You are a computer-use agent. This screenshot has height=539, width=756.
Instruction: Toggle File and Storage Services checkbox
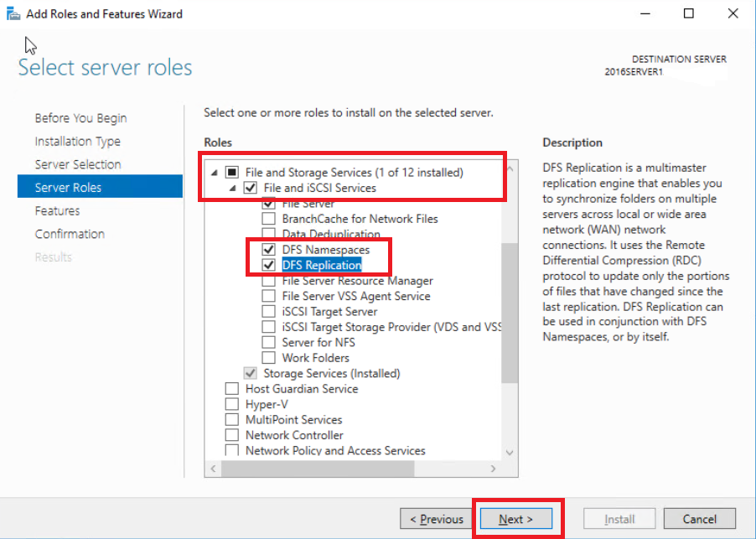pyautogui.click(x=232, y=172)
